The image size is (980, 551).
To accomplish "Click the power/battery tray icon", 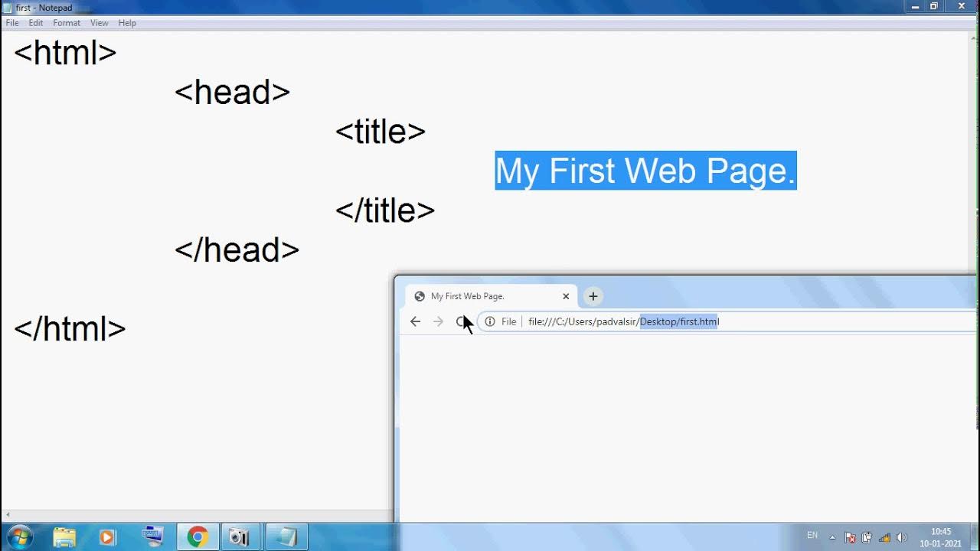I will (x=867, y=537).
